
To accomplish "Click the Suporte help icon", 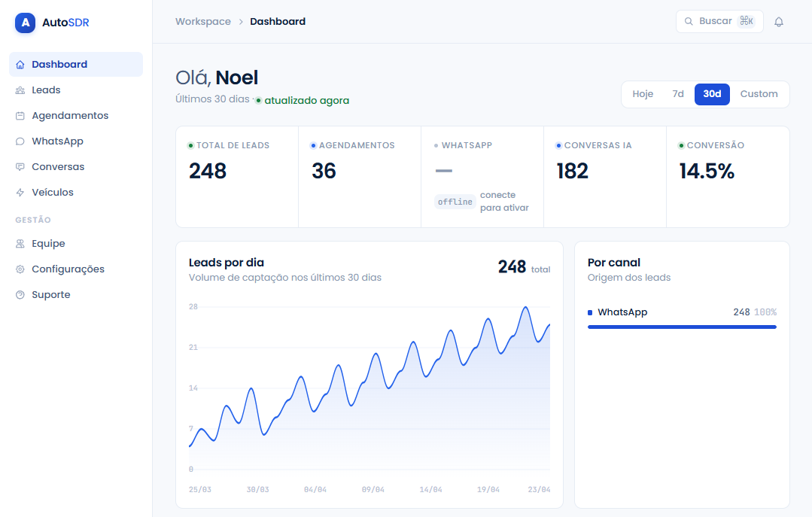I will [x=20, y=295].
